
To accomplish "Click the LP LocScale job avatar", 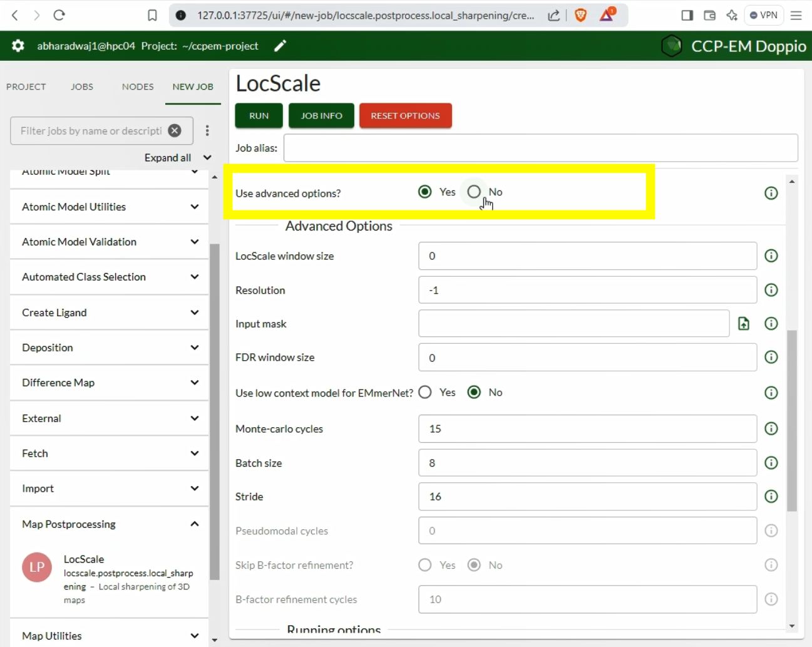I will pos(37,567).
